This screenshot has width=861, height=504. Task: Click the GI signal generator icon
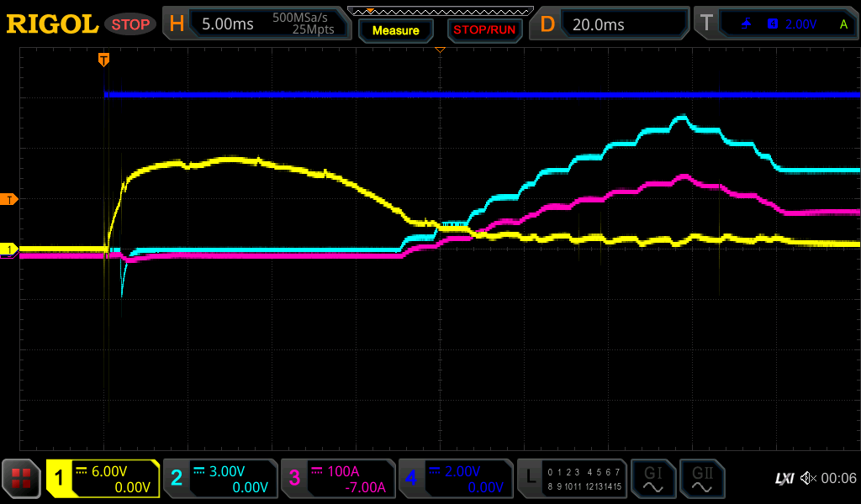pos(652,479)
